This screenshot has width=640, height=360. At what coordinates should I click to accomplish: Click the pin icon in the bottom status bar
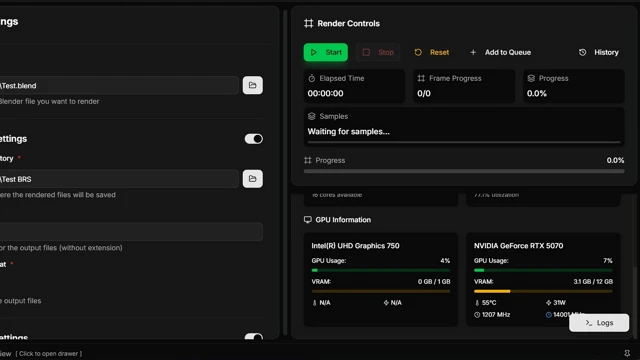(627, 353)
